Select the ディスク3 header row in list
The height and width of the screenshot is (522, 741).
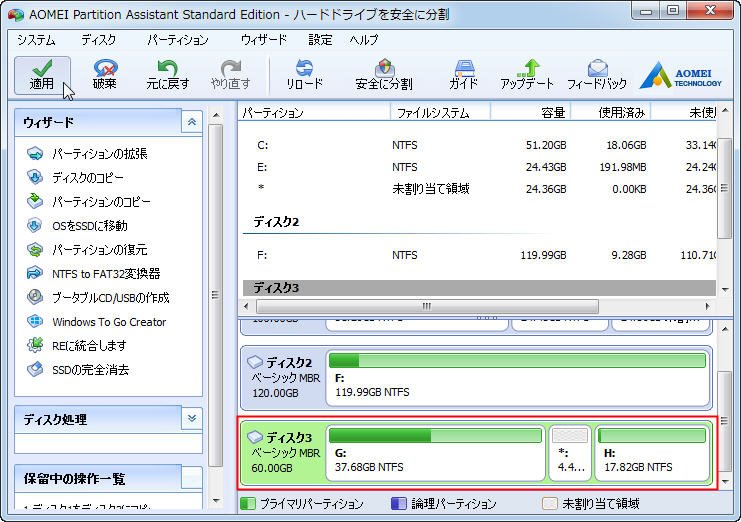coord(479,288)
